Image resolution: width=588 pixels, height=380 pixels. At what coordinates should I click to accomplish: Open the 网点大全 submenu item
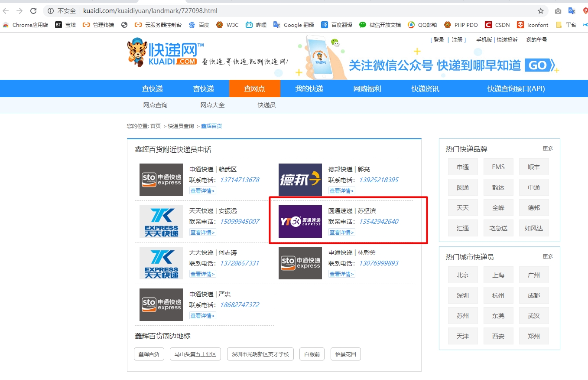point(212,105)
